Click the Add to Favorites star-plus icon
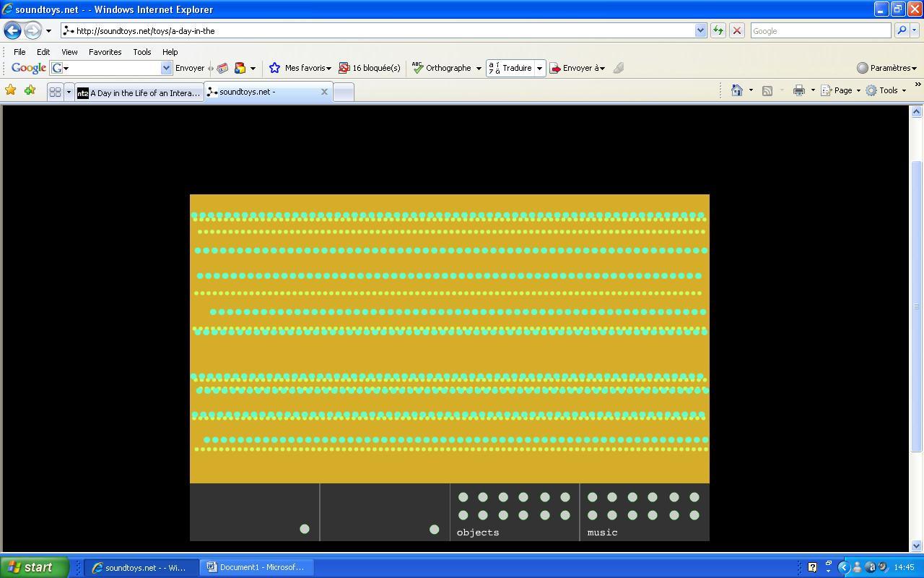This screenshot has height=578, width=924. (x=30, y=90)
